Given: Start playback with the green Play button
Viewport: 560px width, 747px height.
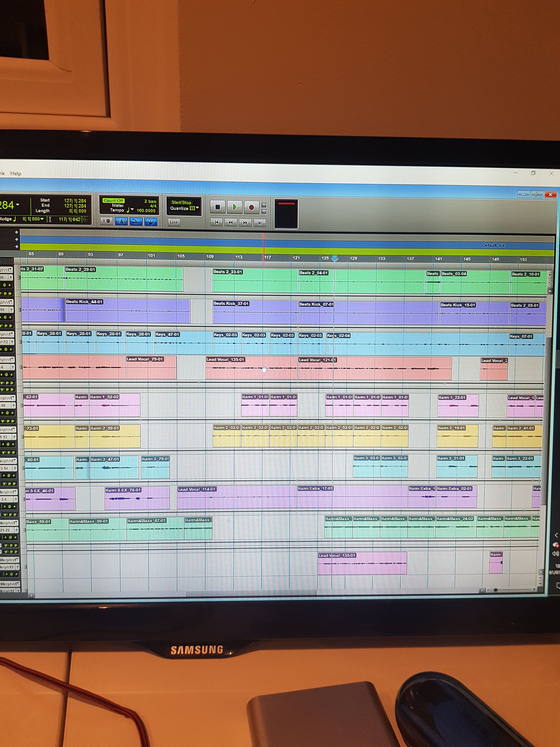Looking at the screenshot, I should coord(235,207).
